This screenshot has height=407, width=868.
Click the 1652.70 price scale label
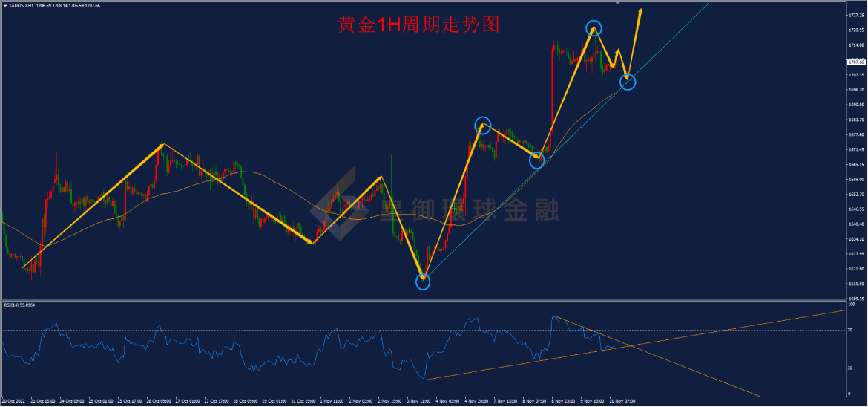click(x=856, y=195)
